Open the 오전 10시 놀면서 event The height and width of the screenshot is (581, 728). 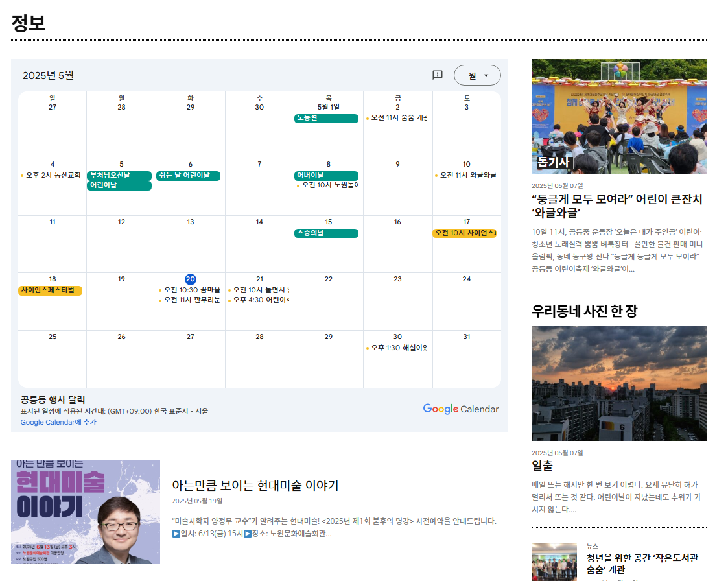259,290
